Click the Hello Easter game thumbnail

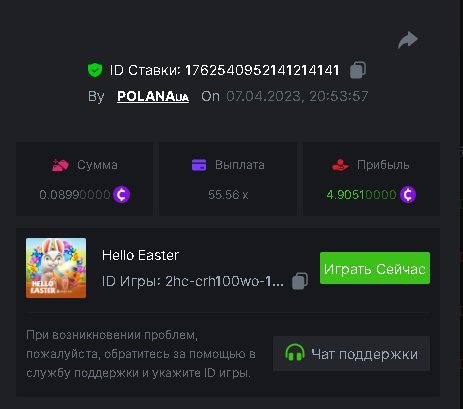click(x=56, y=268)
